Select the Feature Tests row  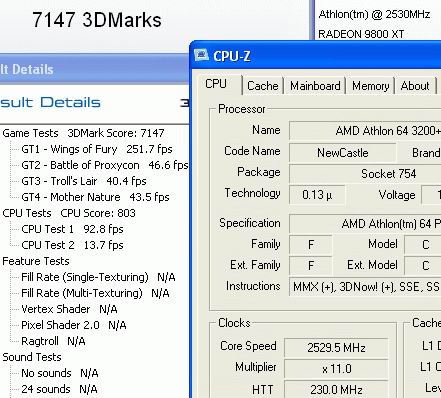[36, 261]
